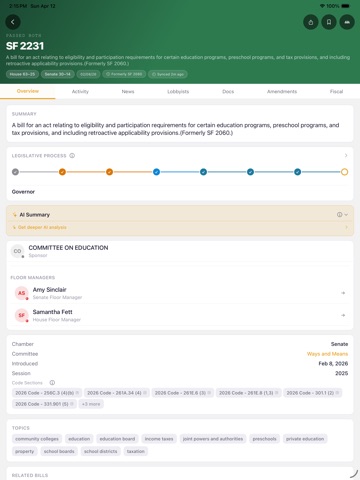This screenshot has height=480, width=360.
Task: Tap the House 63–25 vote chip
Action: coord(22,74)
